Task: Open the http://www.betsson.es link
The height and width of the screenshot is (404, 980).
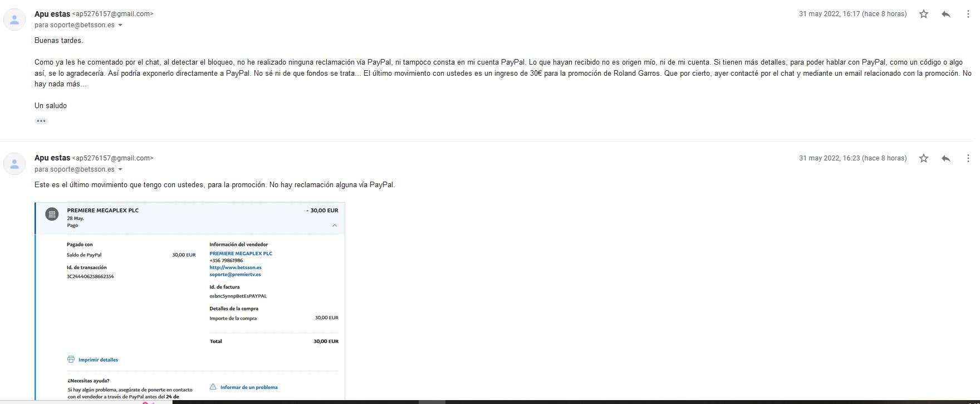Action: tap(236, 267)
